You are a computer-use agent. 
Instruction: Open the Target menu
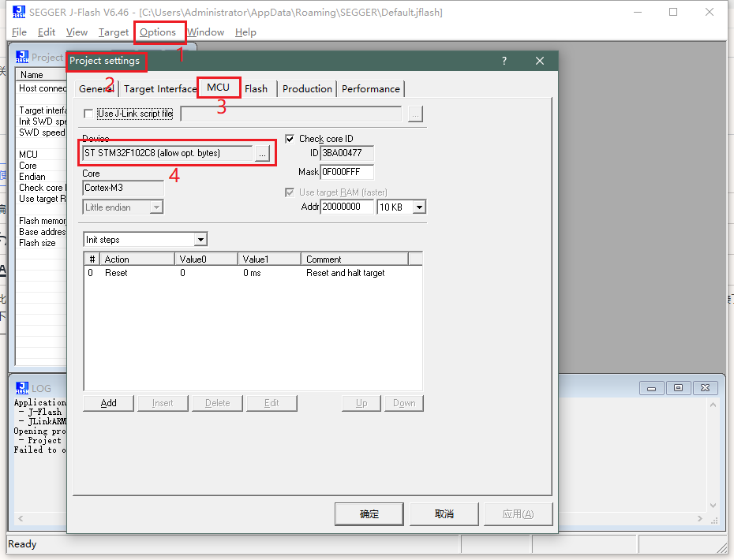coord(114,32)
